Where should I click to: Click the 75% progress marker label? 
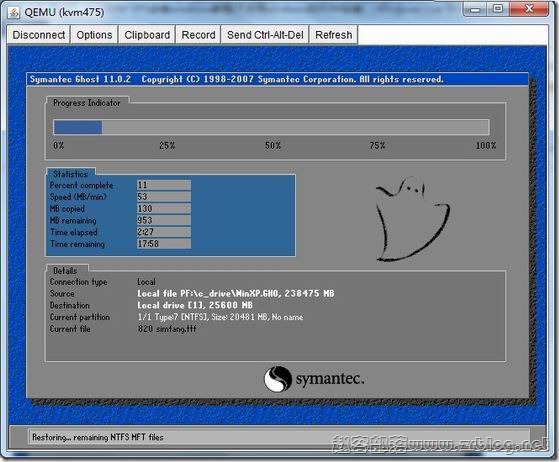(377, 145)
